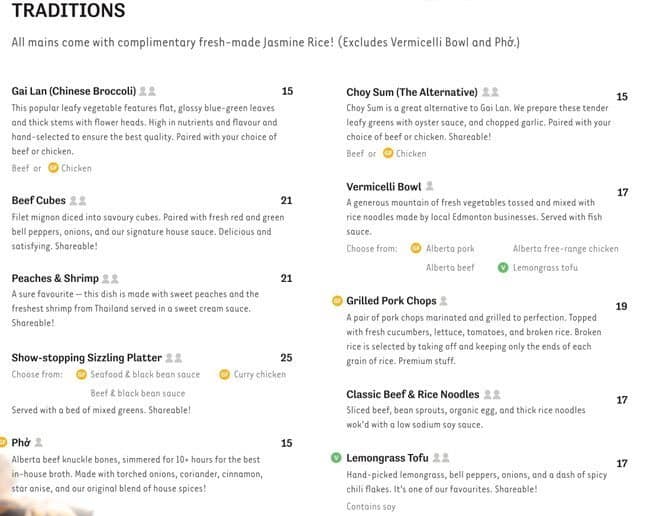Click the yellow badge beside Curry chicken
The image size is (650, 516).
pyautogui.click(x=224, y=374)
